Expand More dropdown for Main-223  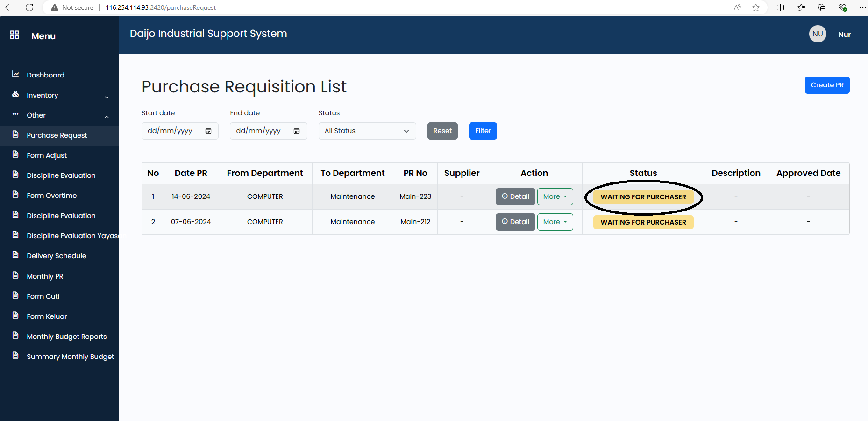click(x=555, y=197)
